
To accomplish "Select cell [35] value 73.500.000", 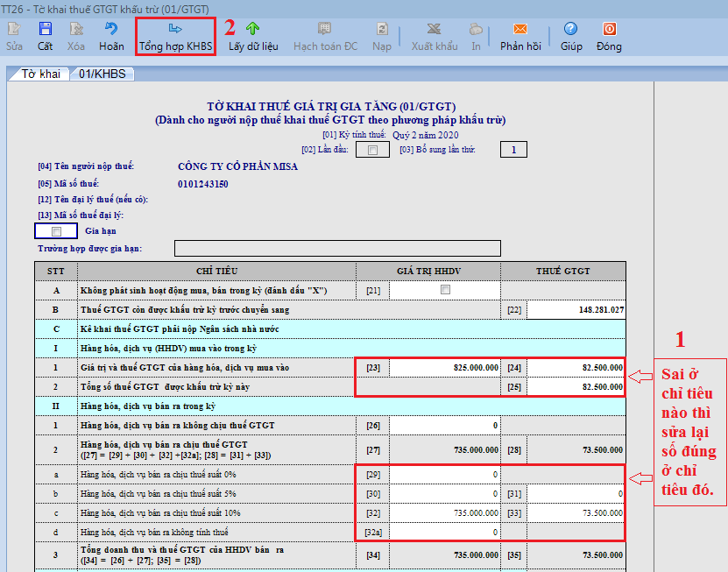I will pyautogui.click(x=576, y=554).
